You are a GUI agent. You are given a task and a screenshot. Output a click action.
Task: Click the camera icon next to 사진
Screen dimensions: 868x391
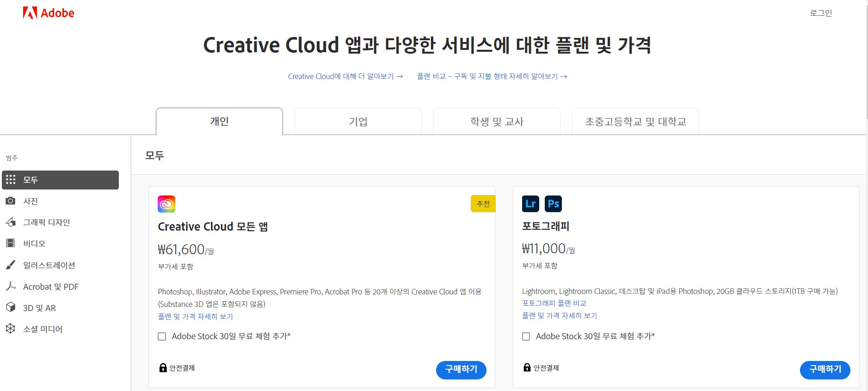click(x=11, y=201)
